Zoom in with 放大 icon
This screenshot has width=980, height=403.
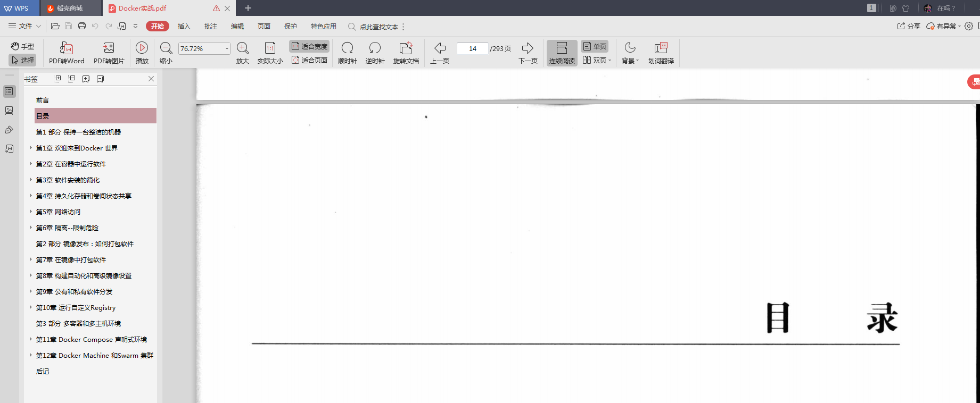point(243,53)
